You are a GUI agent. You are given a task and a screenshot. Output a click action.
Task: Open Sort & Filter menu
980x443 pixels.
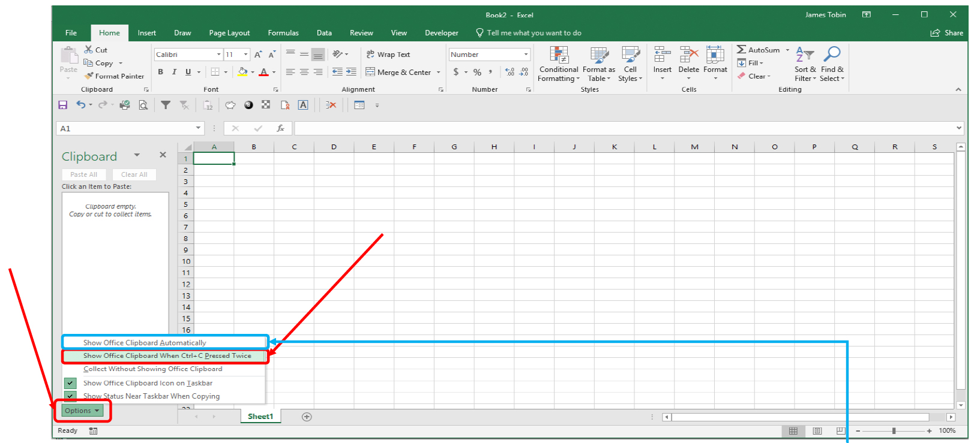click(x=805, y=64)
